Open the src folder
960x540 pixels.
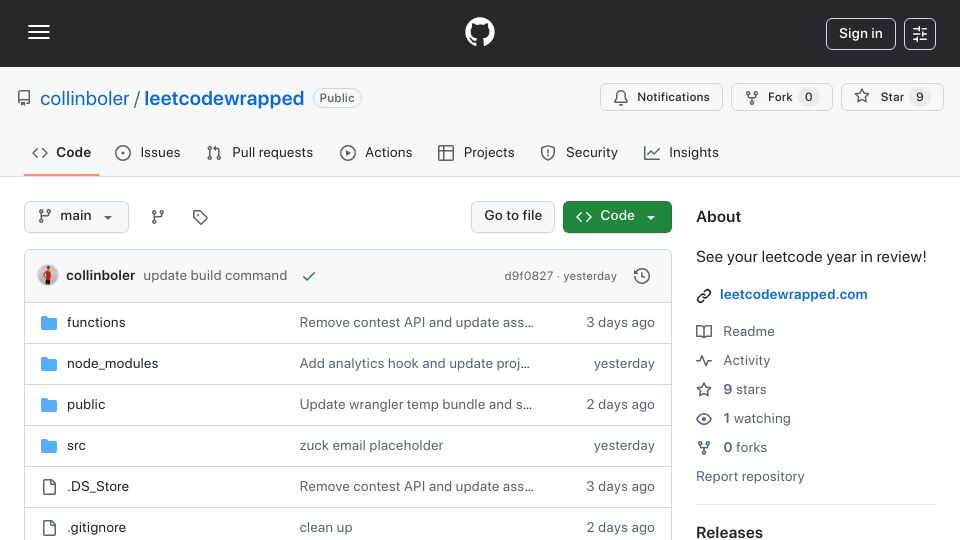[x=77, y=446]
